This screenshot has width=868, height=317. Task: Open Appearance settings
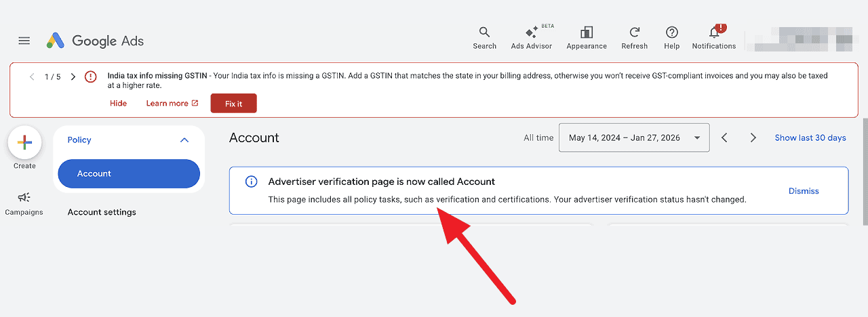(x=587, y=38)
